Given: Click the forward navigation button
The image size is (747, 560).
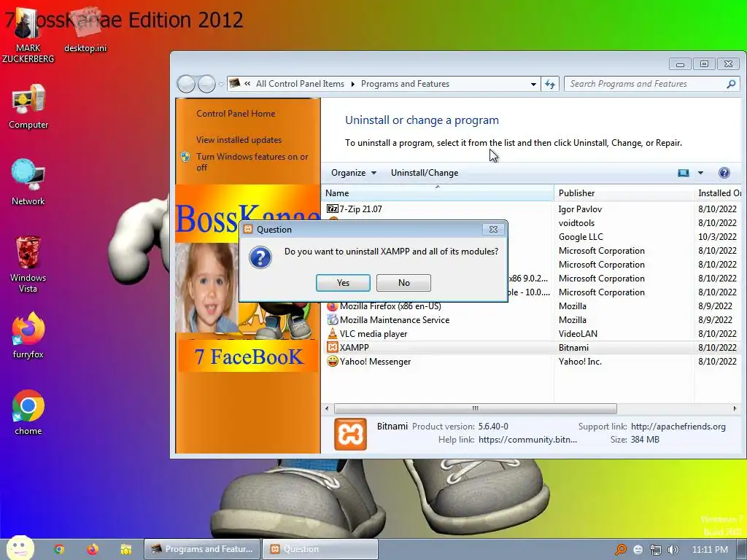Looking at the screenshot, I should [x=206, y=85].
